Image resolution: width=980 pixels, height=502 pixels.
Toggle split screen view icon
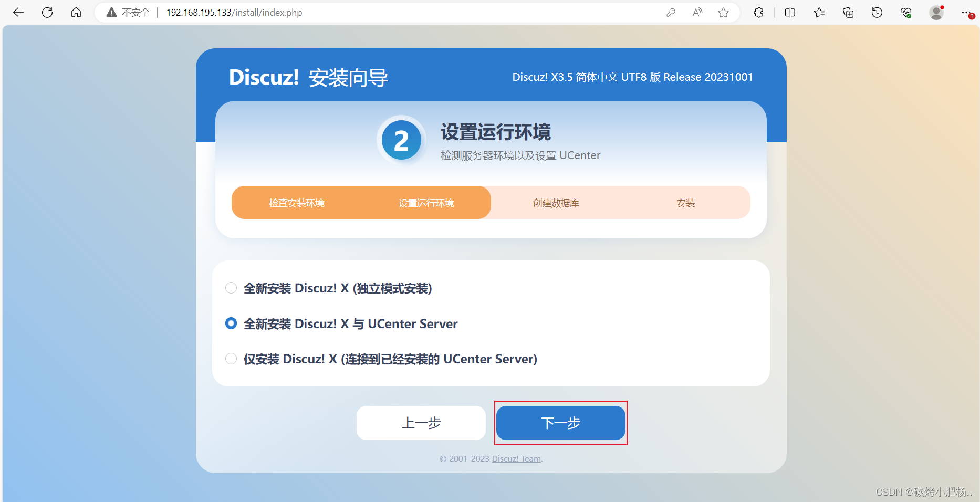coord(790,13)
